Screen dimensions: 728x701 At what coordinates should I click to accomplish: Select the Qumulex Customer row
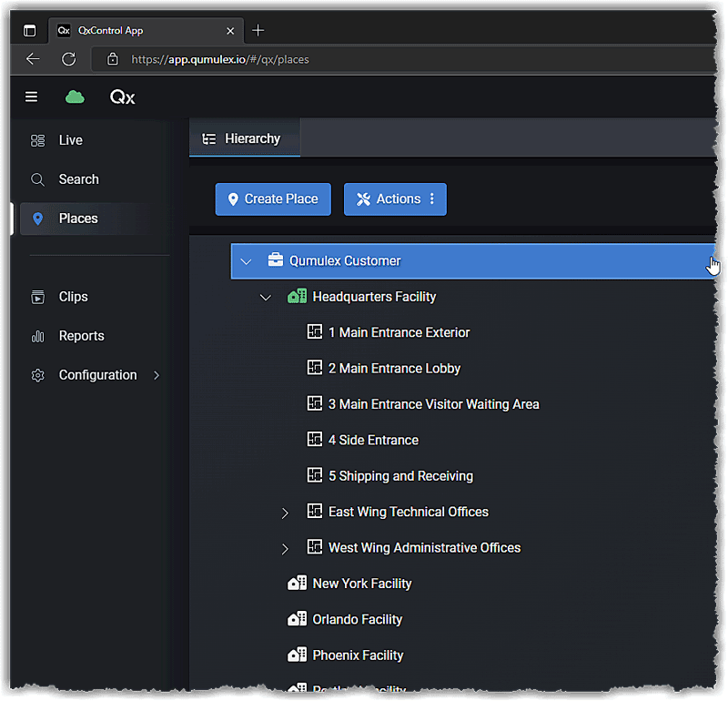[x=473, y=260]
